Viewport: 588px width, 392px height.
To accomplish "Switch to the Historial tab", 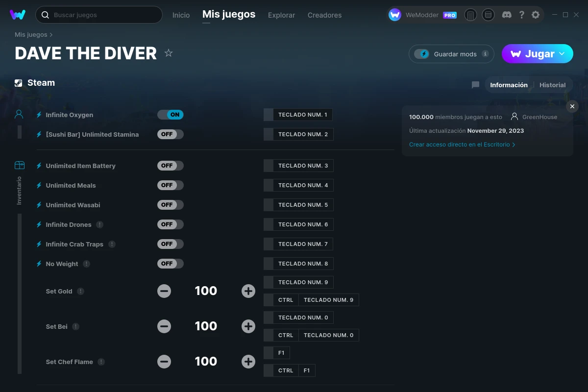I will click(x=552, y=85).
